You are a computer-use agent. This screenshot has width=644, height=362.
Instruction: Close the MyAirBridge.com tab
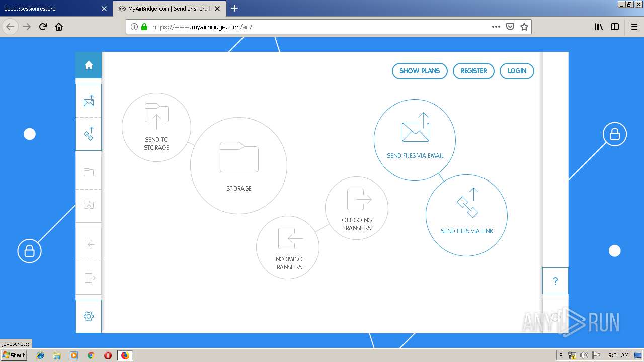(217, 9)
